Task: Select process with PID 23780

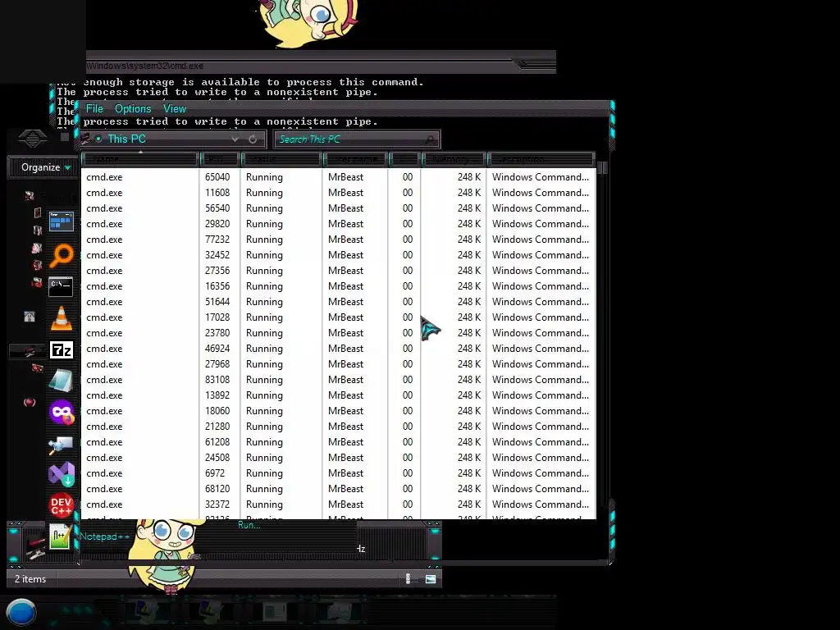Action: (x=338, y=333)
